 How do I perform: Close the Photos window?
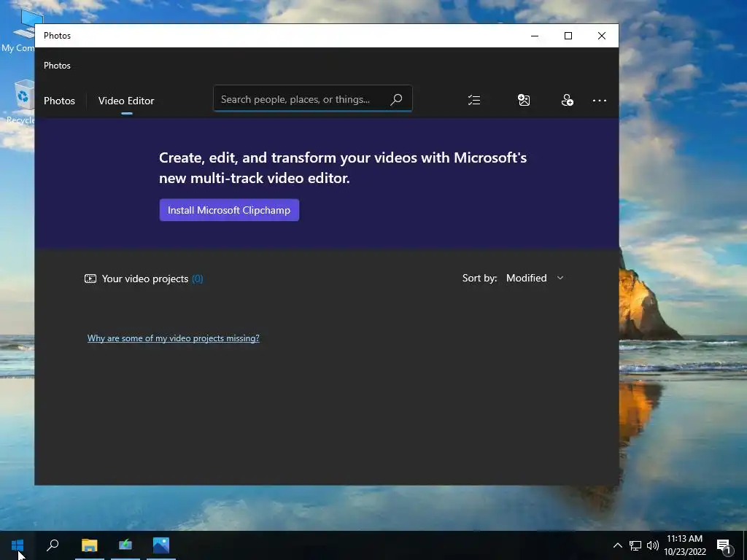coord(602,36)
